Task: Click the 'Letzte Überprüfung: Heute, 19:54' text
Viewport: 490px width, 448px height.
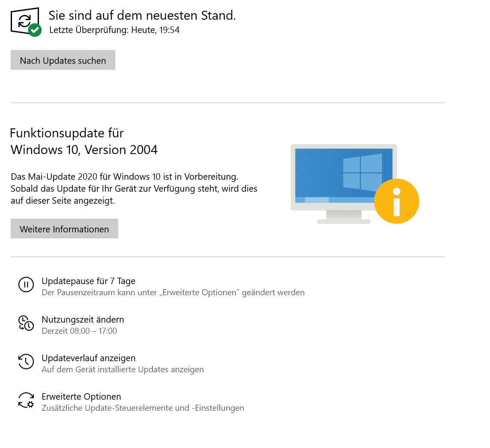Action: click(114, 30)
